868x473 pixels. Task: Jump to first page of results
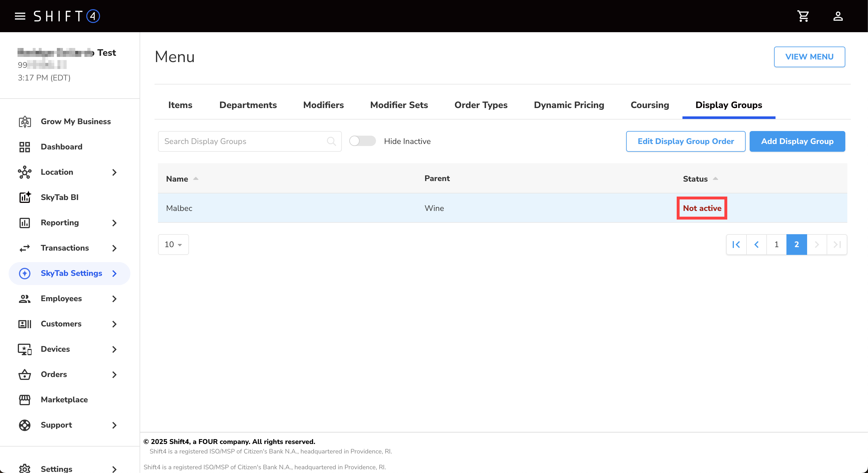pyautogui.click(x=736, y=245)
